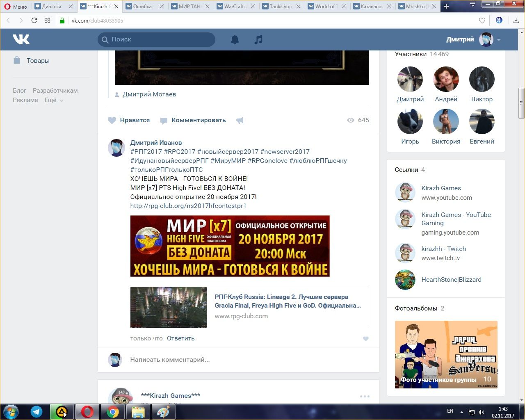Image resolution: width=525 pixels, height=420 pixels.
Task: Share post with megaphone icon
Action: pos(240,120)
